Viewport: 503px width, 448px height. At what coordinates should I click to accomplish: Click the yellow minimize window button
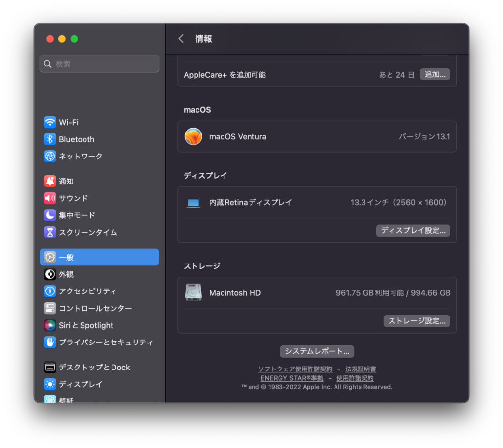pos(62,39)
